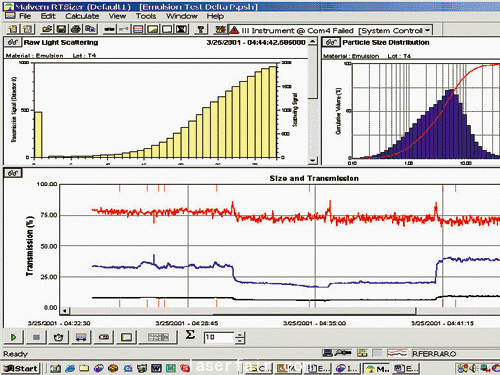This screenshot has width=500, height=375.
Task: Increase averaging value with up stepper
Action: tap(240, 334)
